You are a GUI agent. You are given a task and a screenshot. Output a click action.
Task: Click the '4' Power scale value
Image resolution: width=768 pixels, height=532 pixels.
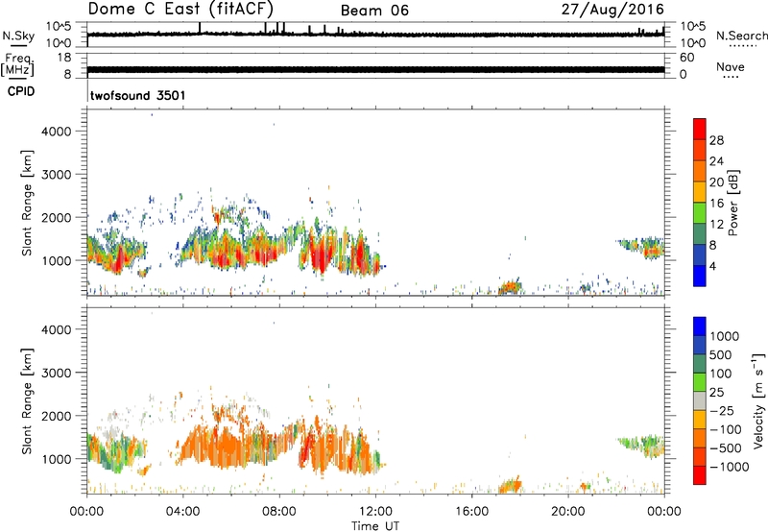click(712, 266)
